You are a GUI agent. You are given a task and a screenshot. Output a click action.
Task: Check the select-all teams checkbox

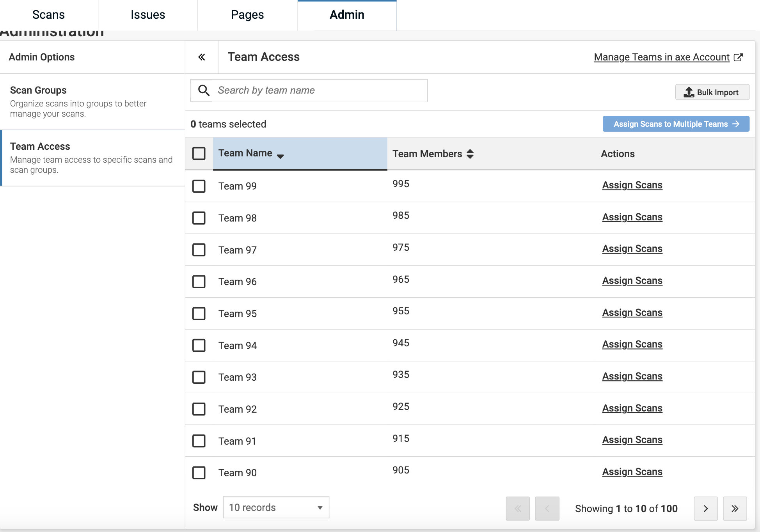tap(199, 153)
